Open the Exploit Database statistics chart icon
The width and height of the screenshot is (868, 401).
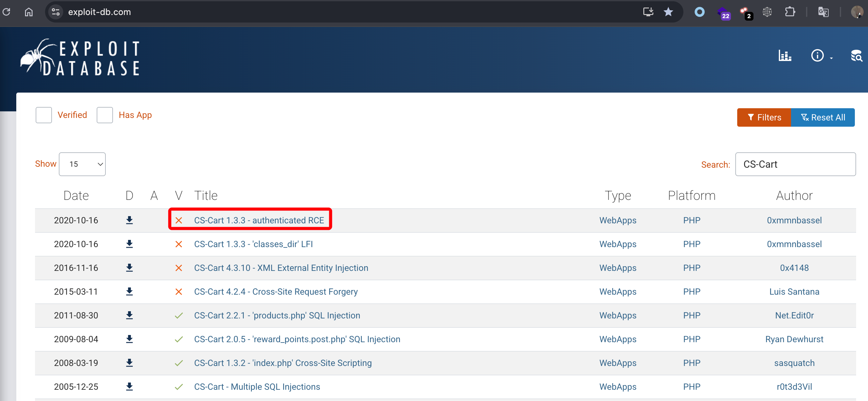coord(784,56)
